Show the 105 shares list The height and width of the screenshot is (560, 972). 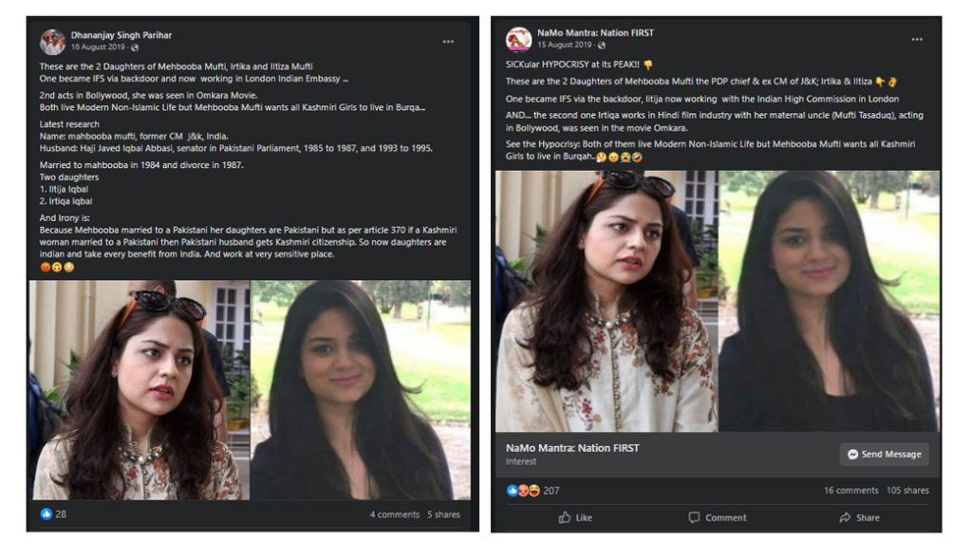(907, 491)
